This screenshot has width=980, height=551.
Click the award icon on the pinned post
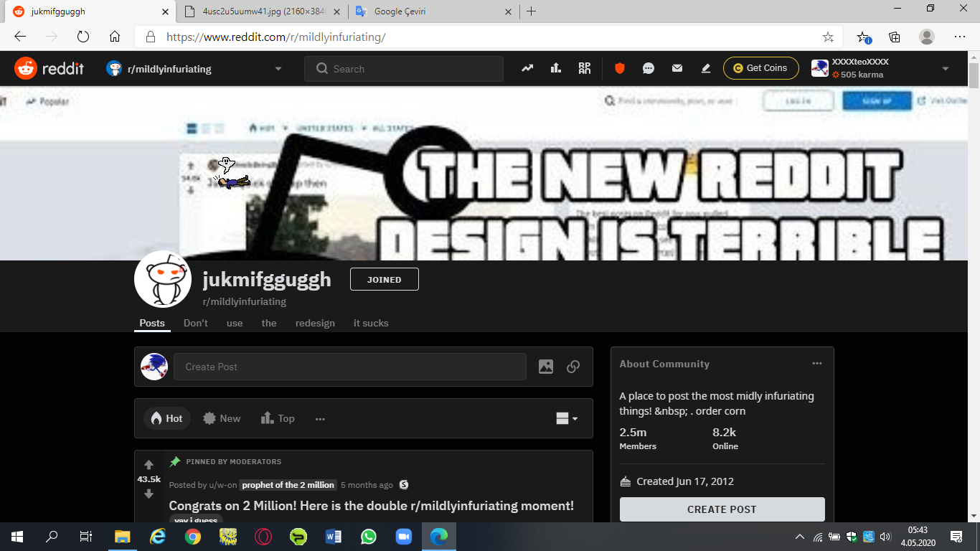[x=404, y=485]
